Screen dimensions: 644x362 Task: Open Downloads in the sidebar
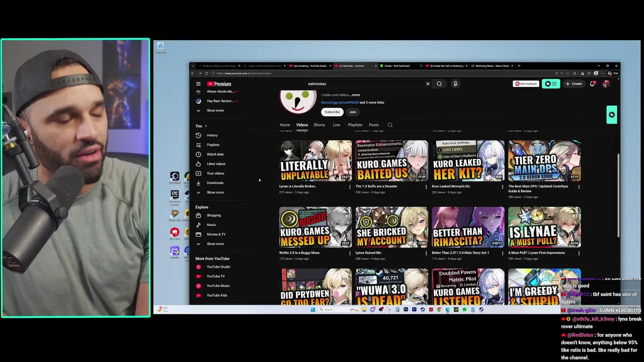pos(215,183)
